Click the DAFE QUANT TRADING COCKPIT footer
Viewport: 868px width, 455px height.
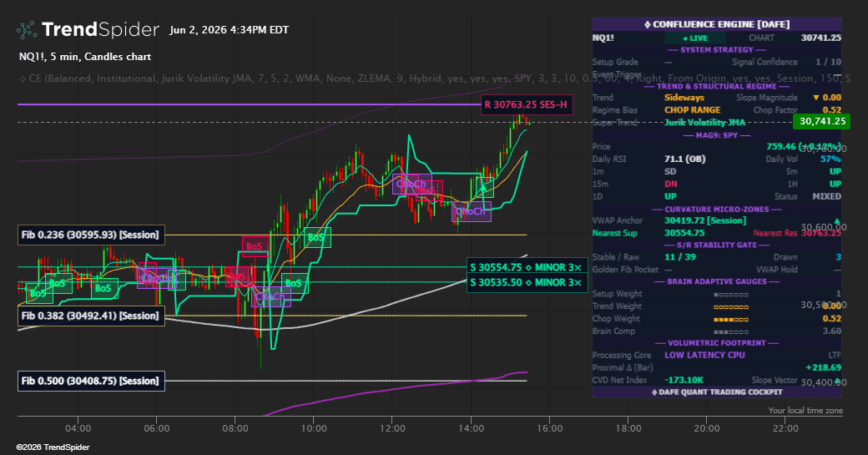717,392
